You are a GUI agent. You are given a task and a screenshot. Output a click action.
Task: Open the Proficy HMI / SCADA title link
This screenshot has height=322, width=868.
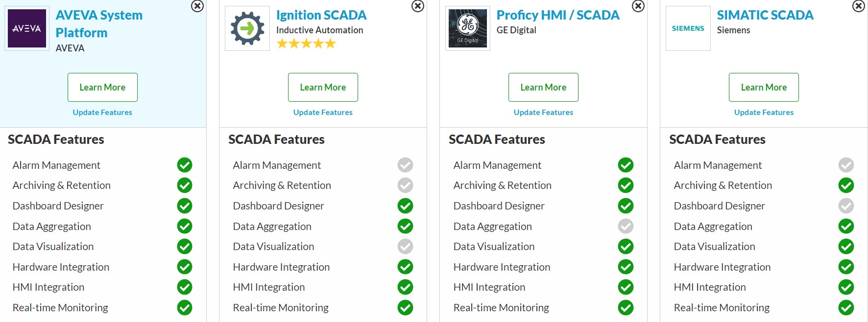558,15
